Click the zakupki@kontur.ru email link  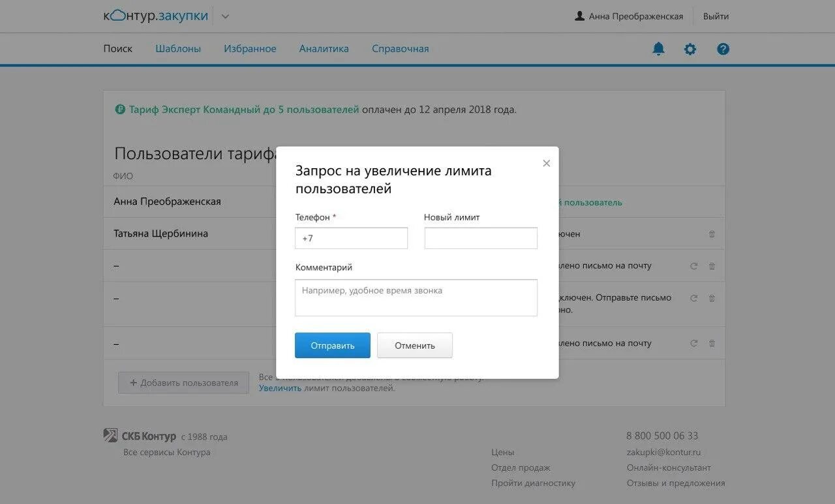tap(663, 452)
